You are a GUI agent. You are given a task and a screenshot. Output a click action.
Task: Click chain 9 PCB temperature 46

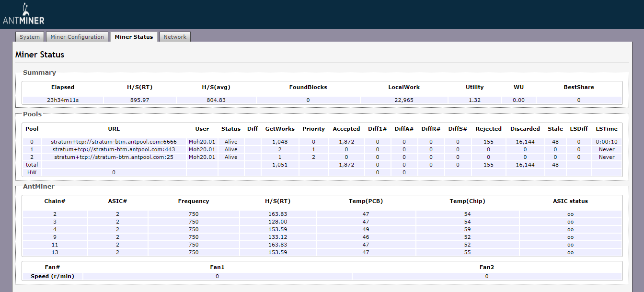tap(366, 237)
